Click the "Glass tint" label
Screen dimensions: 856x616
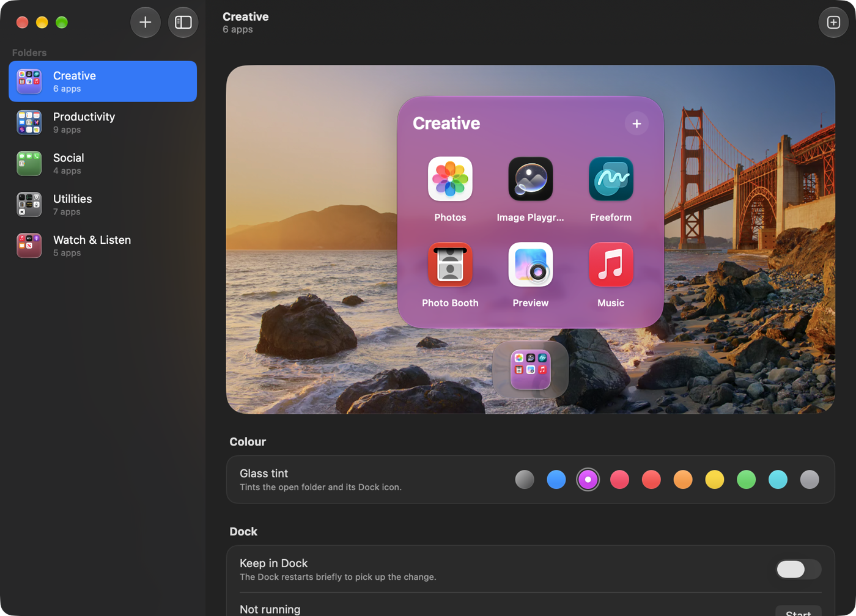(264, 474)
